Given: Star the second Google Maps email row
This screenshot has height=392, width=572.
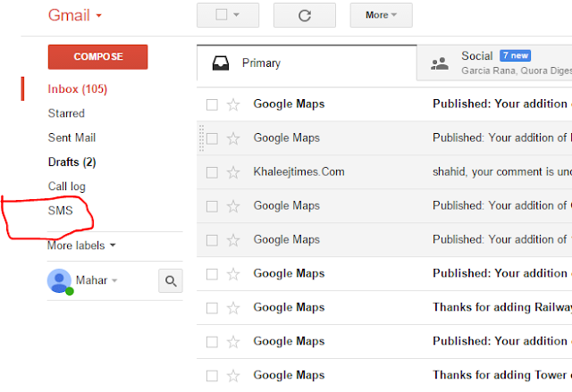Looking at the screenshot, I should point(233,138).
